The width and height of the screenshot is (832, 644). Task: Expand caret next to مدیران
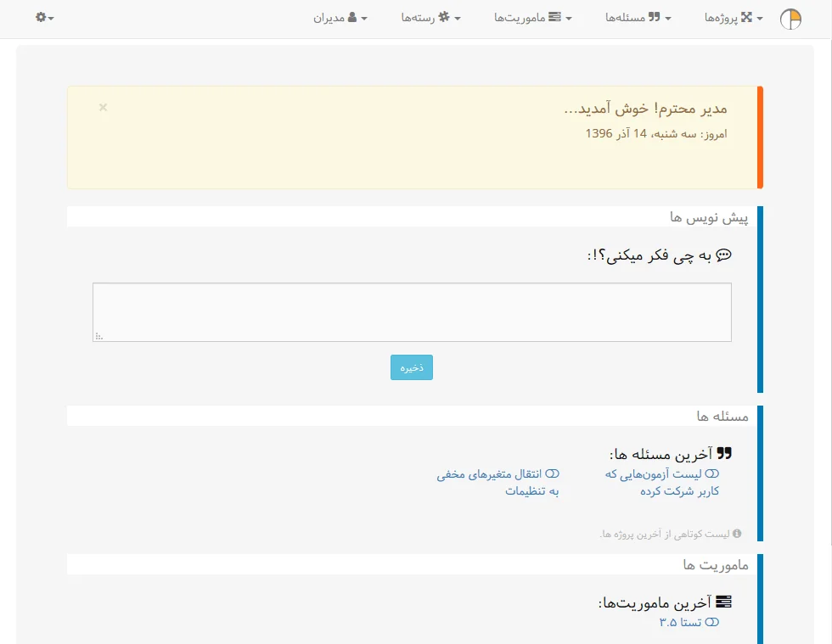click(x=364, y=19)
